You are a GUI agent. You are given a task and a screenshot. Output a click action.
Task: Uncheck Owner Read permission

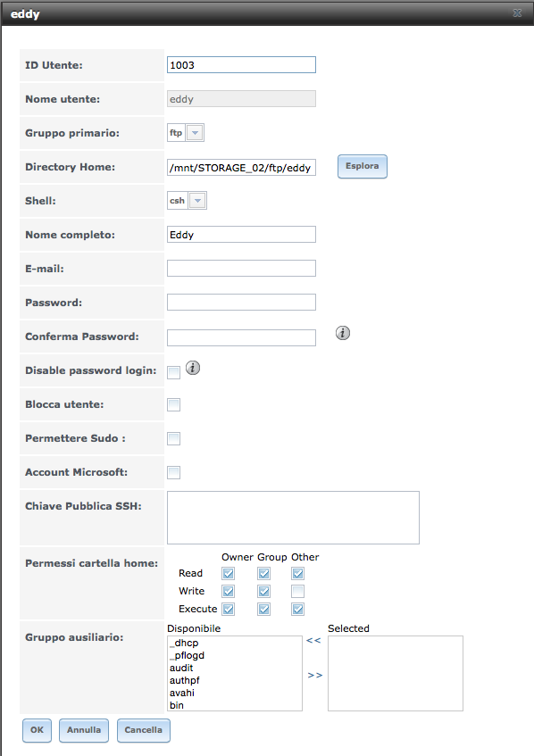click(x=229, y=573)
